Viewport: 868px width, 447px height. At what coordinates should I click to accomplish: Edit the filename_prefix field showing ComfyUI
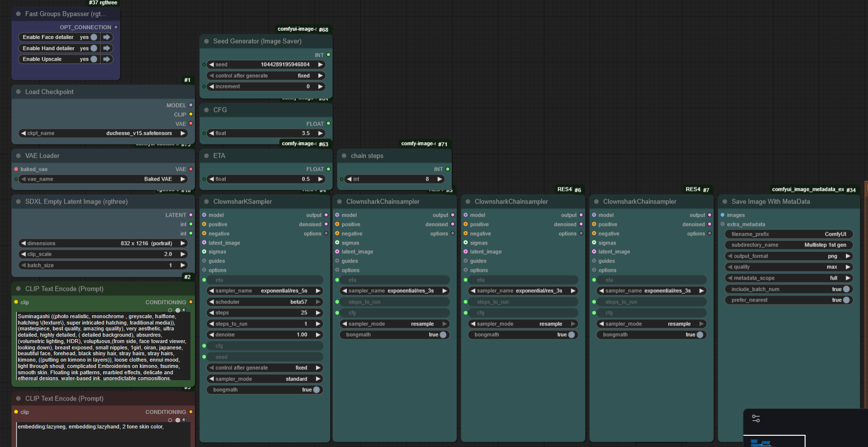click(789, 234)
